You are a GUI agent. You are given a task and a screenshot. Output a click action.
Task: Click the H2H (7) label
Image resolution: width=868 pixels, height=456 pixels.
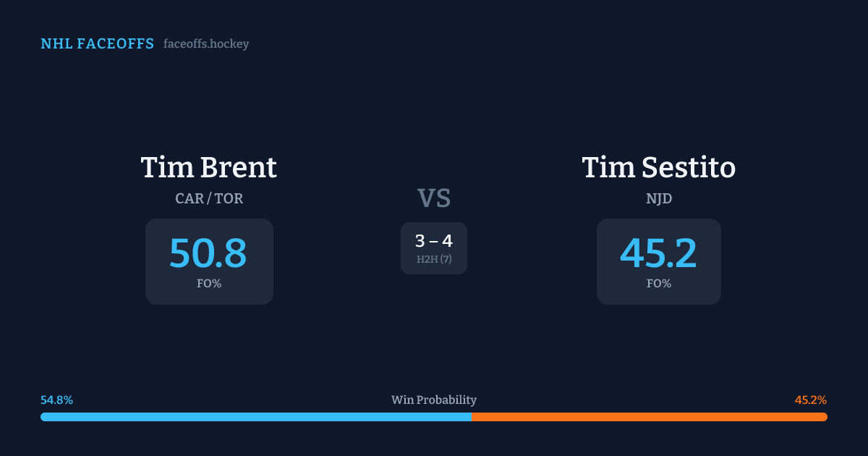tap(434, 259)
